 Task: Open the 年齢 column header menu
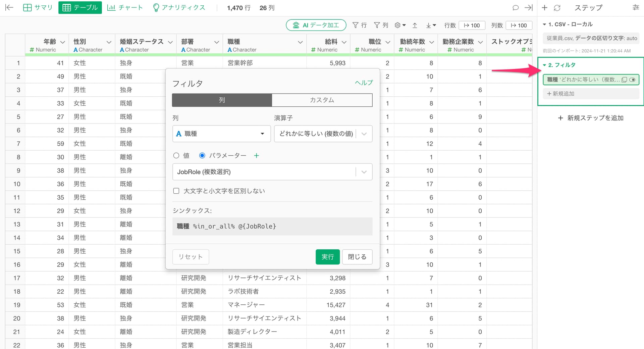click(x=62, y=42)
